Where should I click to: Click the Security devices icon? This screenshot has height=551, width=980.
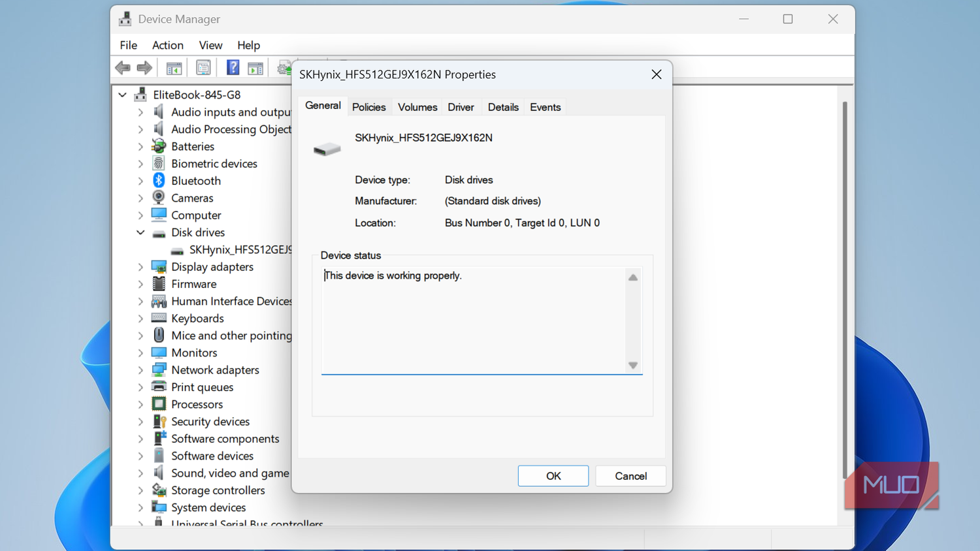click(x=159, y=421)
